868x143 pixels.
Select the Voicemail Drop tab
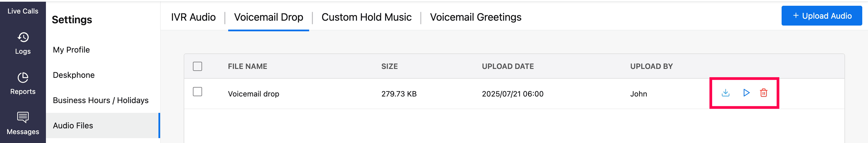(x=269, y=17)
